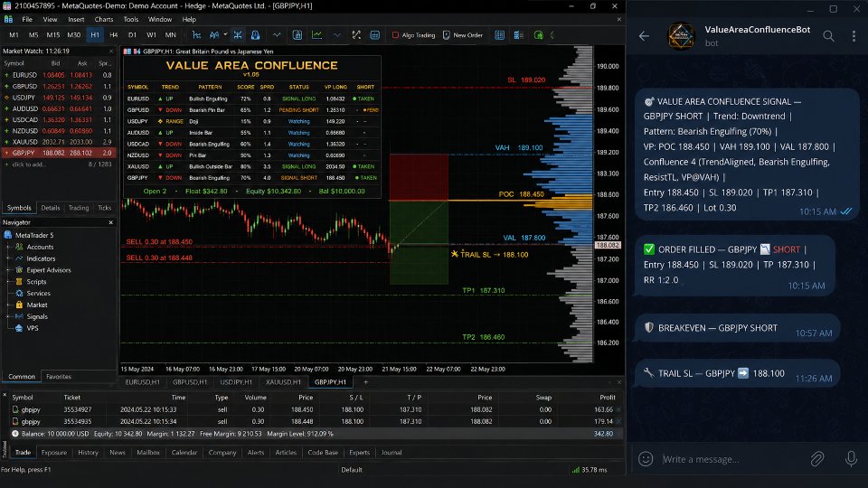Switch chart timeframe to M1

tap(14, 35)
